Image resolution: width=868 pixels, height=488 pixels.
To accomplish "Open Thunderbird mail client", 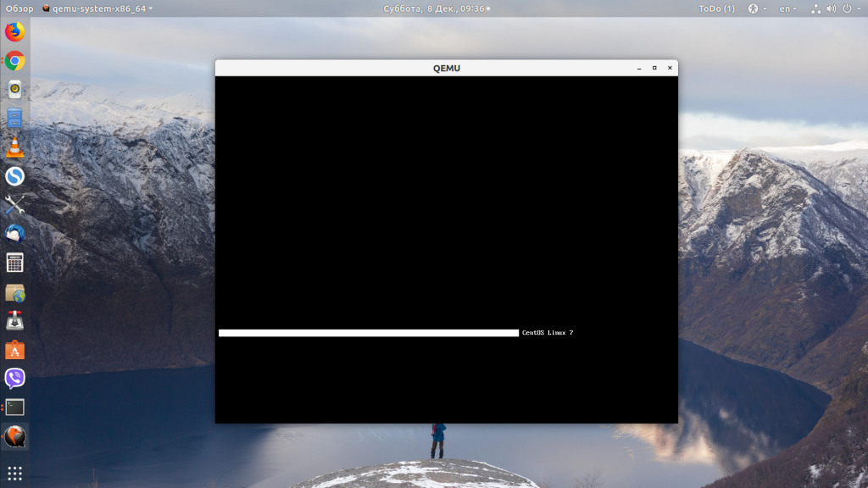I will pyautogui.click(x=14, y=234).
